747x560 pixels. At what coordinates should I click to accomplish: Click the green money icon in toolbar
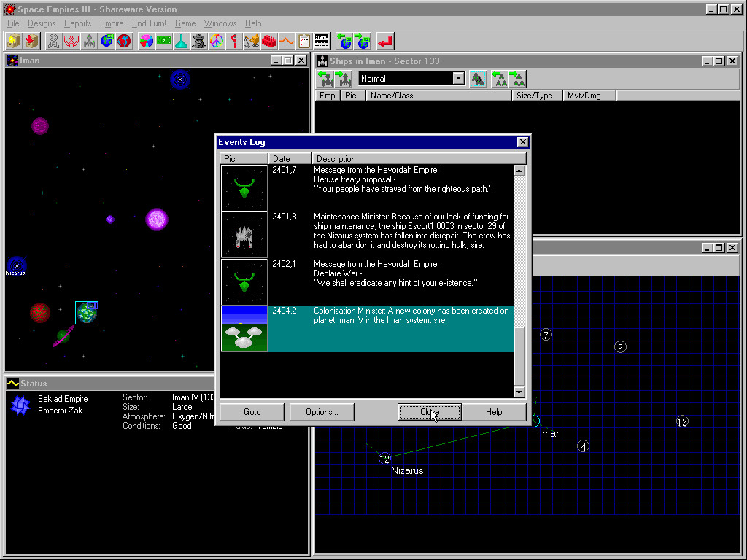[163, 41]
